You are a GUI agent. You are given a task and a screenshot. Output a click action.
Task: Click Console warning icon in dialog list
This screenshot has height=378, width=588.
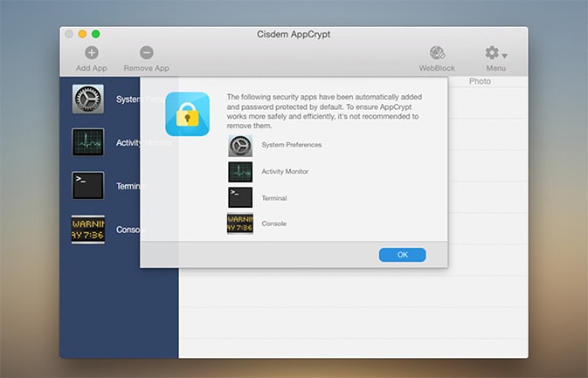point(240,223)
